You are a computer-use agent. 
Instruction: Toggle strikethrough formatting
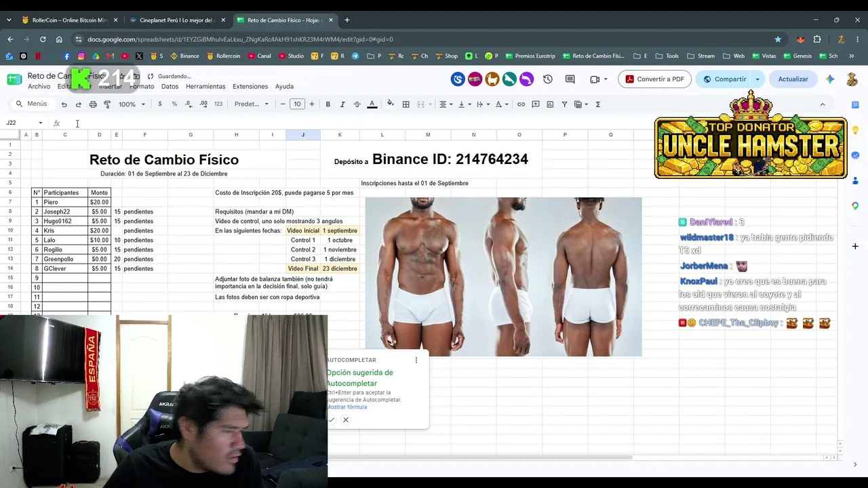click(x=357, y=104)
